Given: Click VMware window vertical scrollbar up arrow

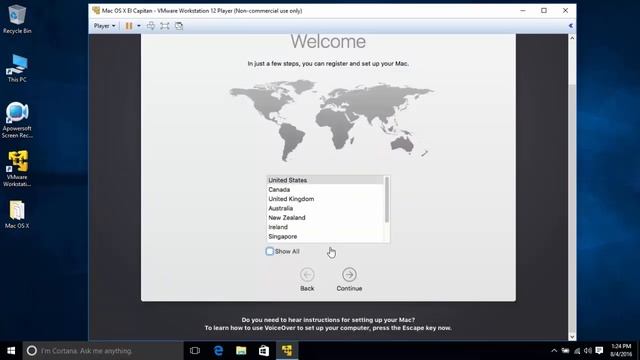Looking at the screenshot, I should 572,38.
